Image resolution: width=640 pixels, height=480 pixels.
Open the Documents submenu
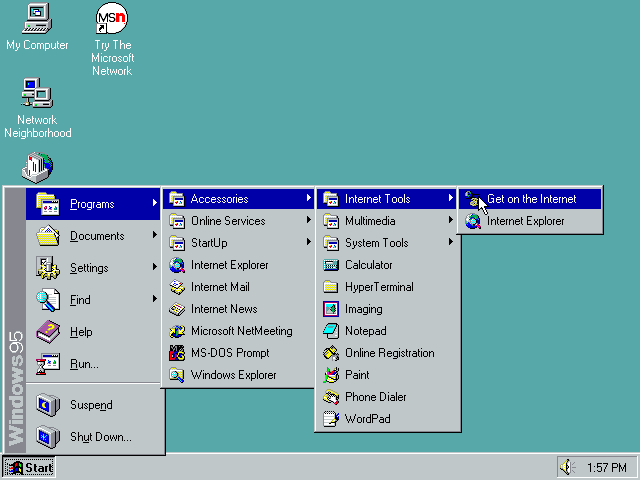[93, 236]
